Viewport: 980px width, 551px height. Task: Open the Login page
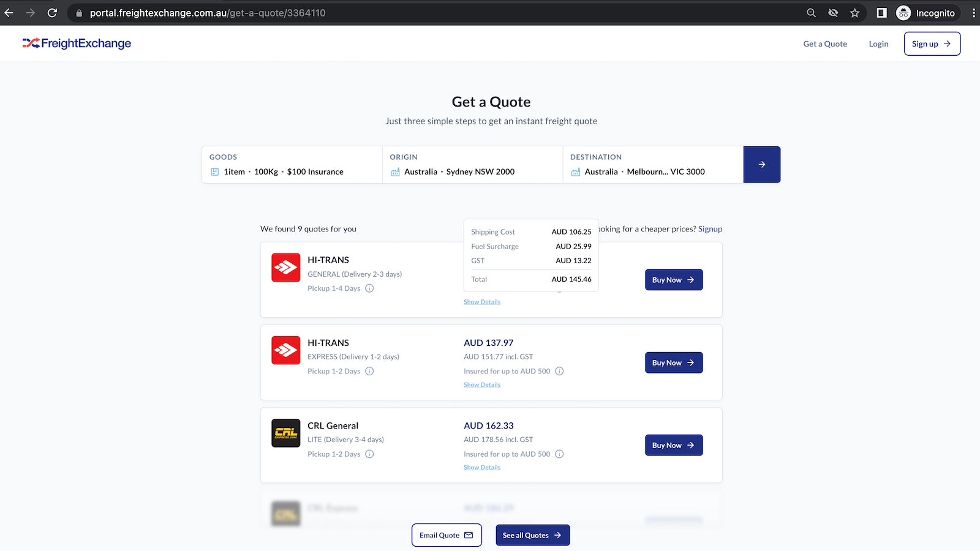(x=878, y=44)
